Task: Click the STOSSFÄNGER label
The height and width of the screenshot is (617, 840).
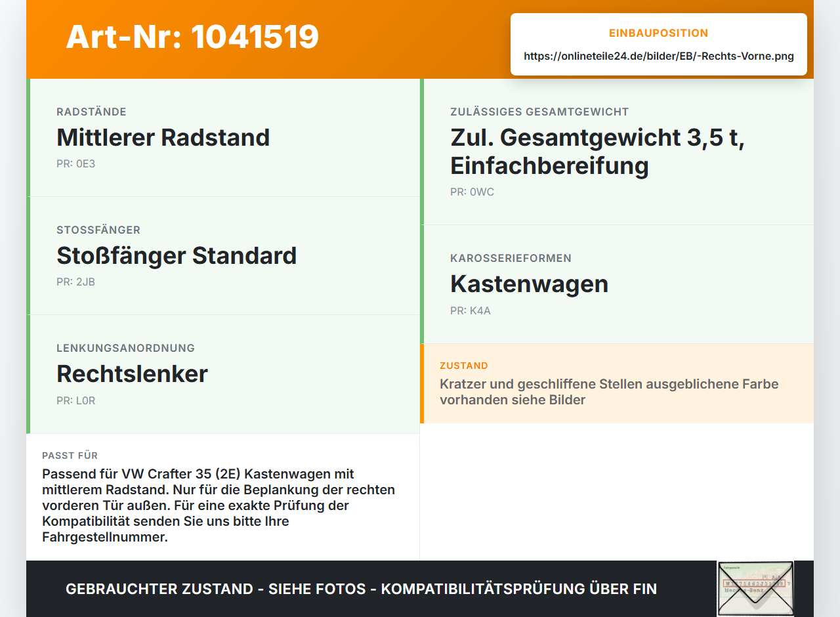Action: tap(98, 230)
